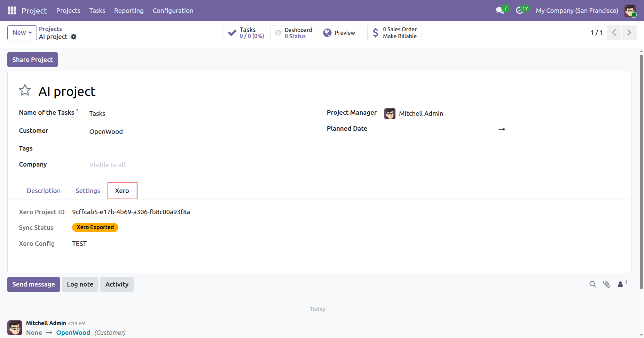Viewport: 644px width, 338px height.
Task: Click the Projects breadcrumb link
Action: (50, 29)
